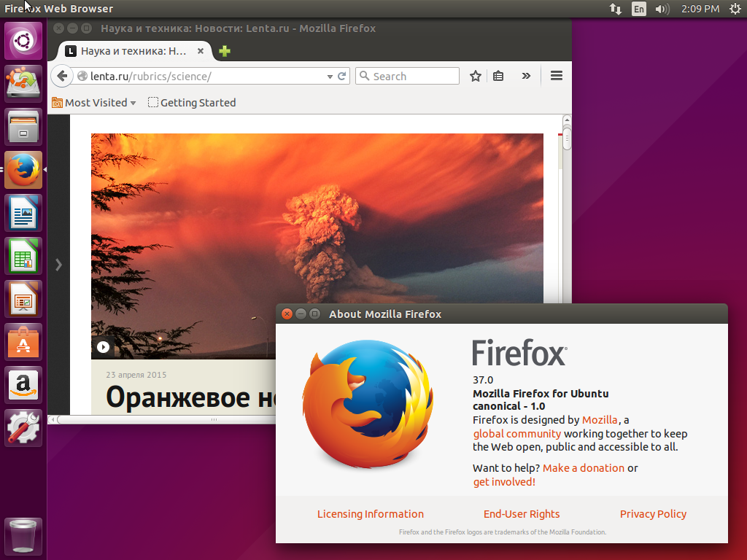Open LibreOffice Impress from the launcher
Image resolution: width=747 pixels, height=560 pixels.
click(23, 299)
